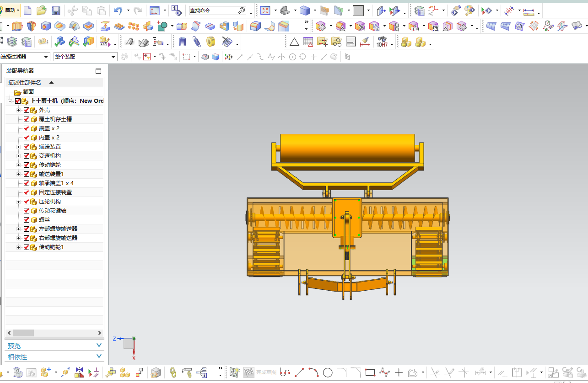The height and width of the screenshot is (383, 588).
Task: Click the Fit view icon
Action: tap(266, 10)
